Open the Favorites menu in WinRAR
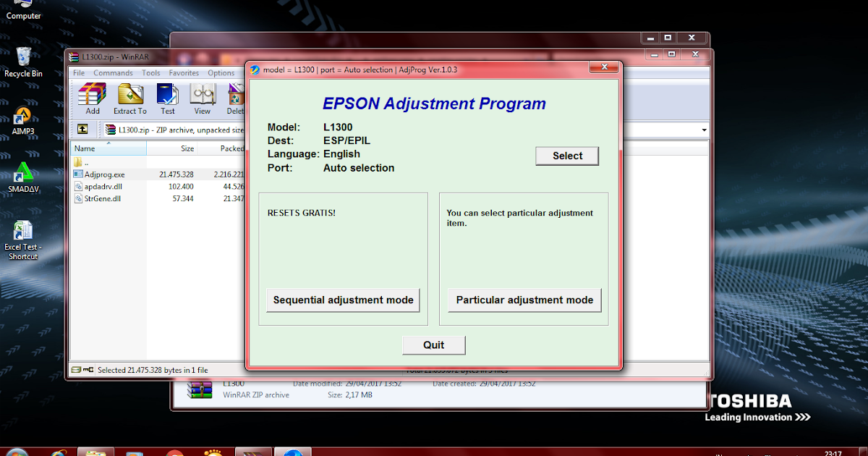868x456 pixels. [184, 73]
